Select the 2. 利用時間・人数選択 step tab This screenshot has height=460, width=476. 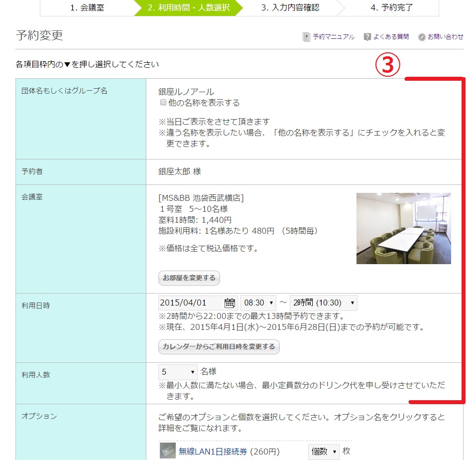[188, 7]
